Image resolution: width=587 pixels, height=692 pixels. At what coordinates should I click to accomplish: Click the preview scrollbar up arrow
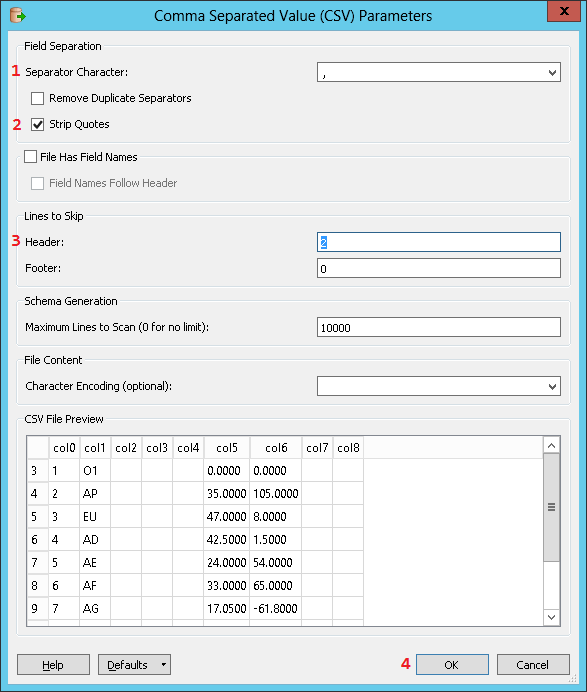click(x=551, y=445)
